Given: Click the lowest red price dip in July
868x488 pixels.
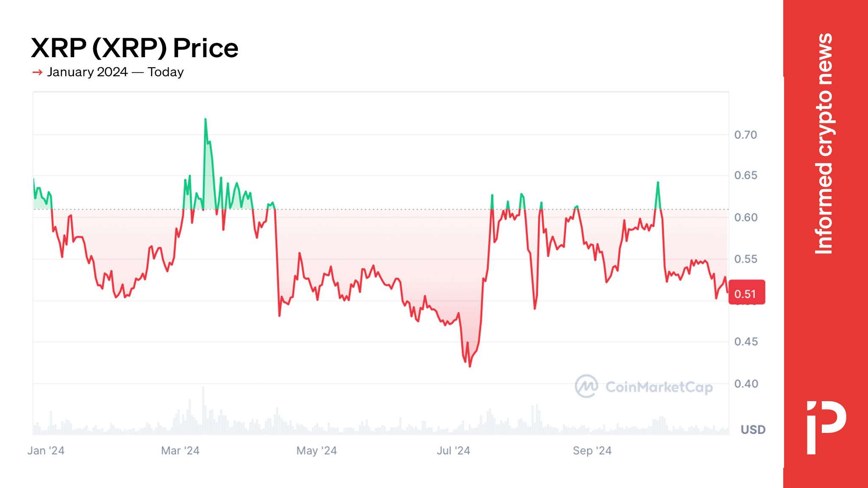Looking at the screenshot, I should pyautogui.click(x=470, y=366).
